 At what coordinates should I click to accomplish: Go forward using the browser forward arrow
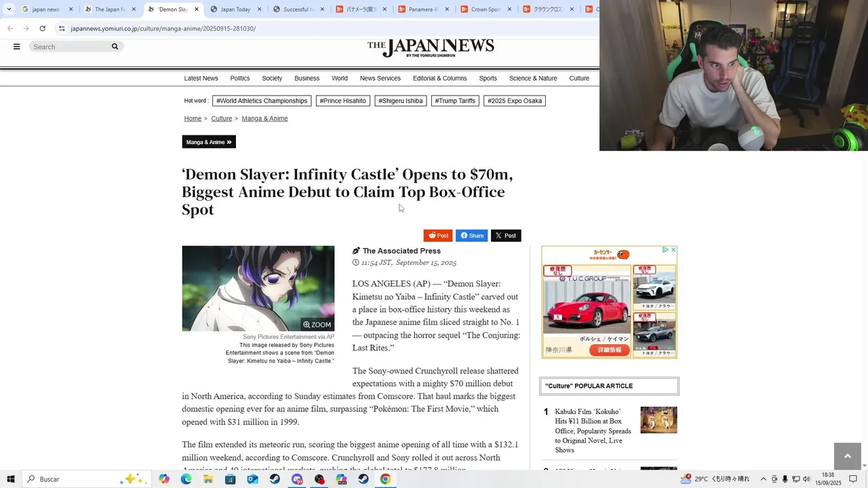tap(26, 28)
